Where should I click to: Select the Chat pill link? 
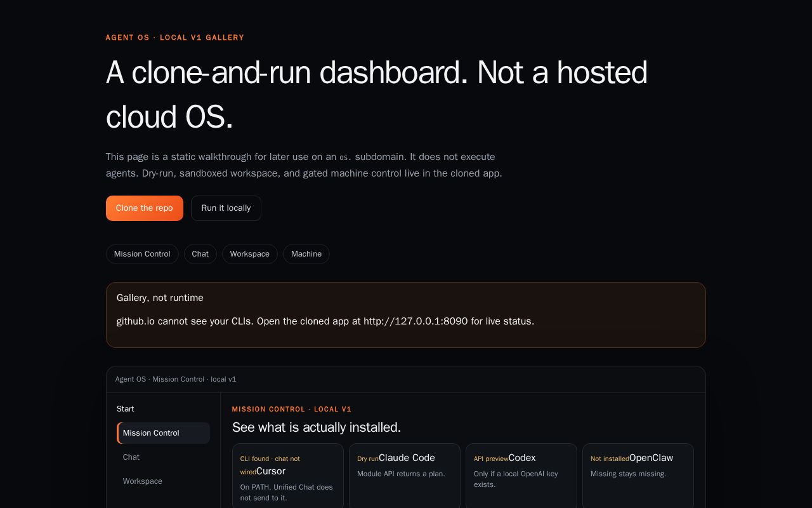200,254
